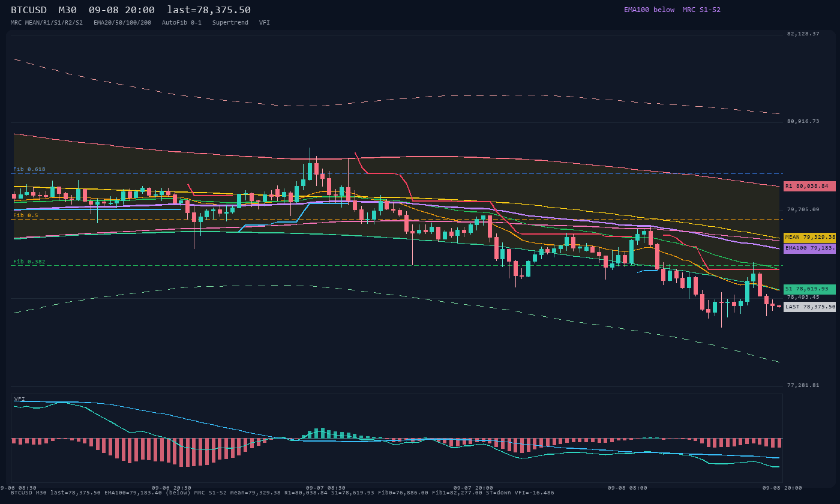Click the '09-08 20:00' time axis label
Viewport: 840px width, 504px height.
tap(782, 488)
